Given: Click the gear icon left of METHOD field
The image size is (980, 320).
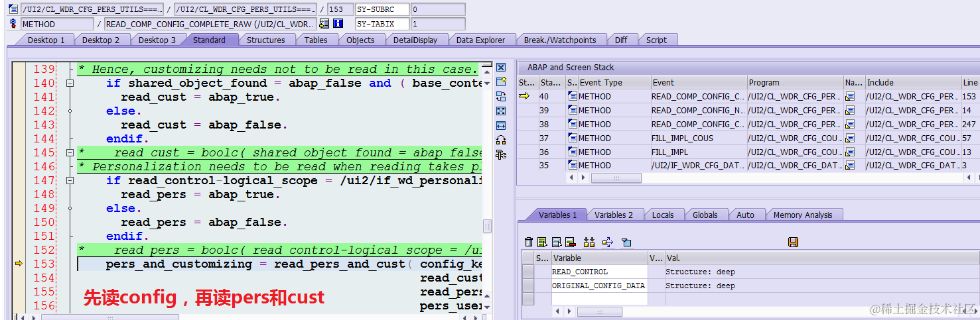Looking at the screenshot, I should pos(13,24).
